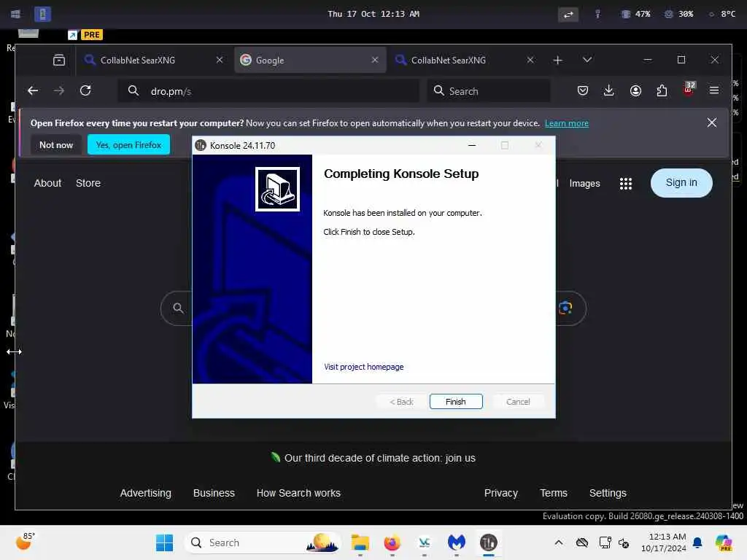747x560 pixels.
Task: Open the Firefox account icon
Action: pyautogui.click(x=635, y=90)
